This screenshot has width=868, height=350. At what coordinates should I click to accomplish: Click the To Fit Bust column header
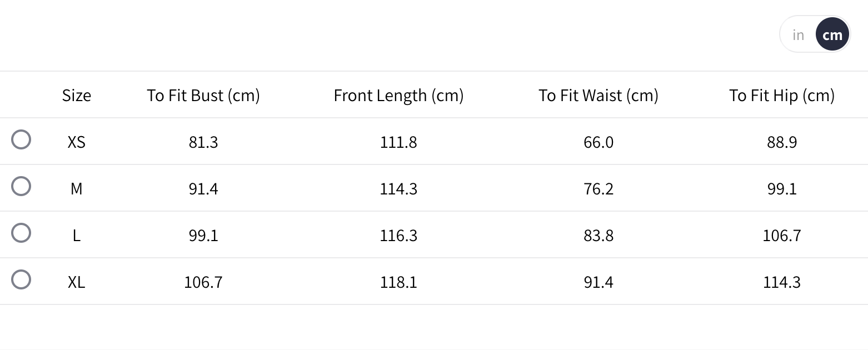203,96
